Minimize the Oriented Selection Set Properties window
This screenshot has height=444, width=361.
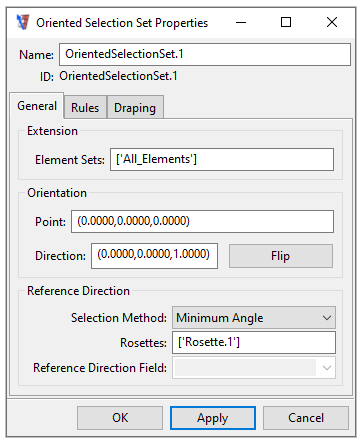[x=241, y=22]
